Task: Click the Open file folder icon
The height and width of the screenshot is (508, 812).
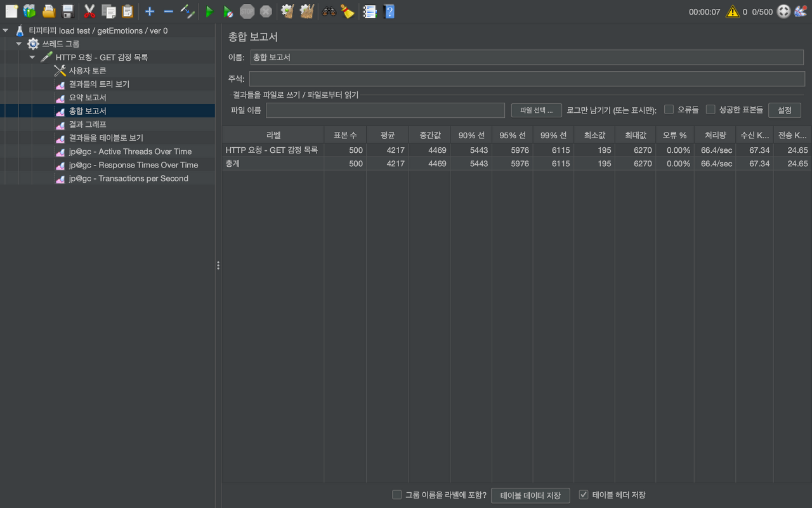Action: click(x=49, y=11)
